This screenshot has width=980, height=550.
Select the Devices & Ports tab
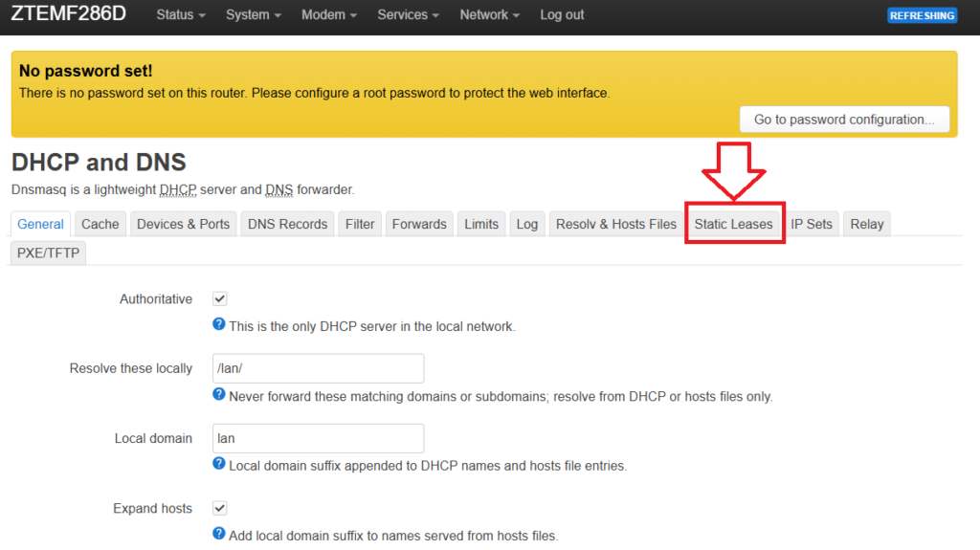[x=183, y=224]
